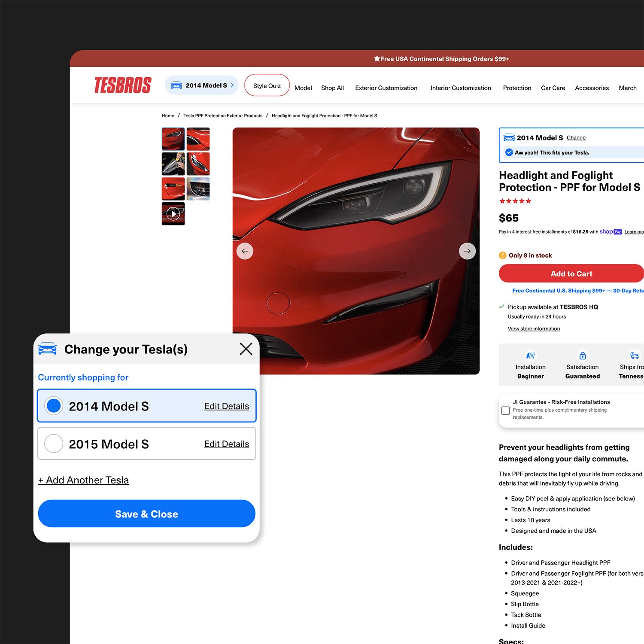644x644 pixels.
Task: Click Save & Close button
Action: point(146,514)
